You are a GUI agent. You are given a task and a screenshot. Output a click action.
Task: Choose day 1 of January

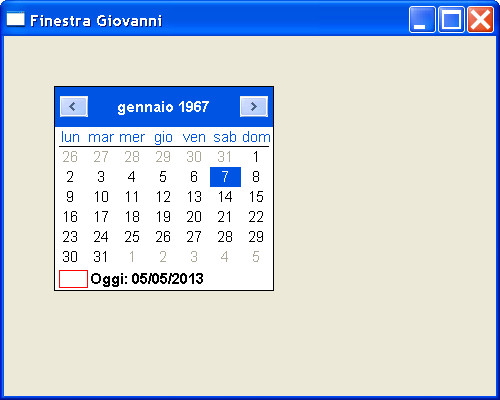tap(256, 157)
